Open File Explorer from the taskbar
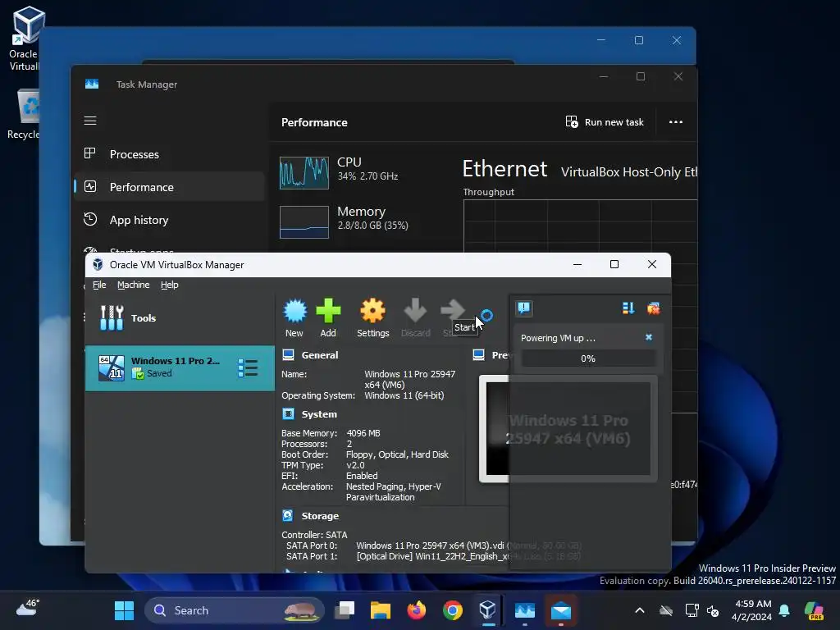The image size is (840, 630). click(381, 610)
